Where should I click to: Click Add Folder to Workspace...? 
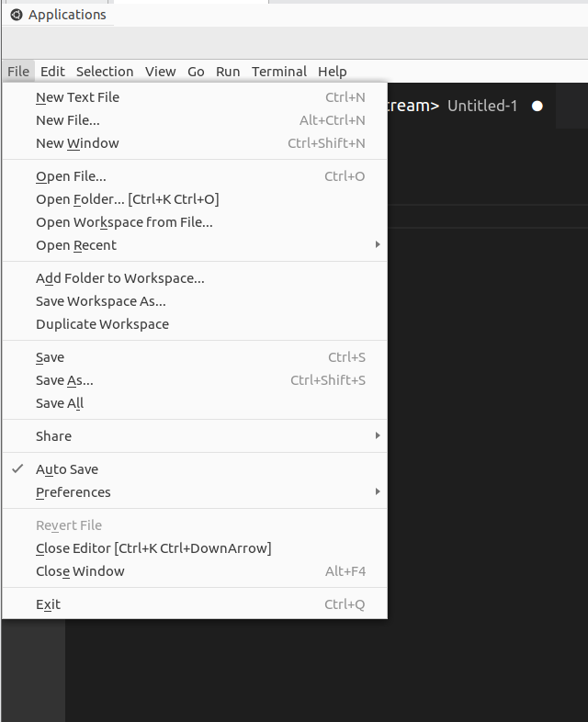[120, 278]
